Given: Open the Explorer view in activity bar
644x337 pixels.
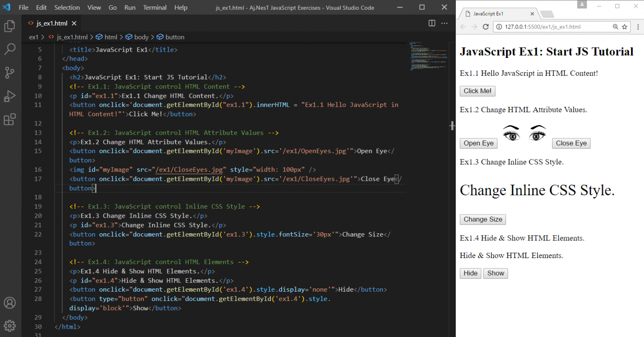Looking at the screenshot, I should (x=10, y=26).
